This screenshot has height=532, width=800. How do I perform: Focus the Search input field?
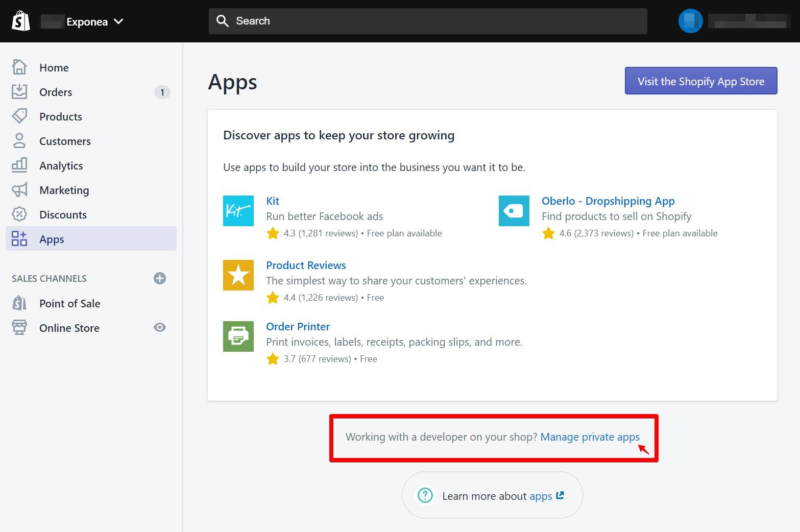(x=428, y=21)
